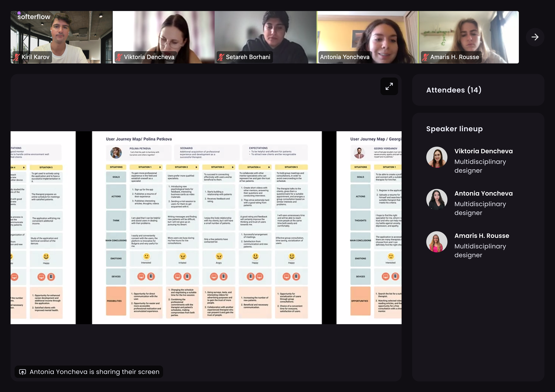This screenshot has height=392, width=555.
Task: Click Viktoria Dencheva's muted microphone icon
Action: [119, 57]
